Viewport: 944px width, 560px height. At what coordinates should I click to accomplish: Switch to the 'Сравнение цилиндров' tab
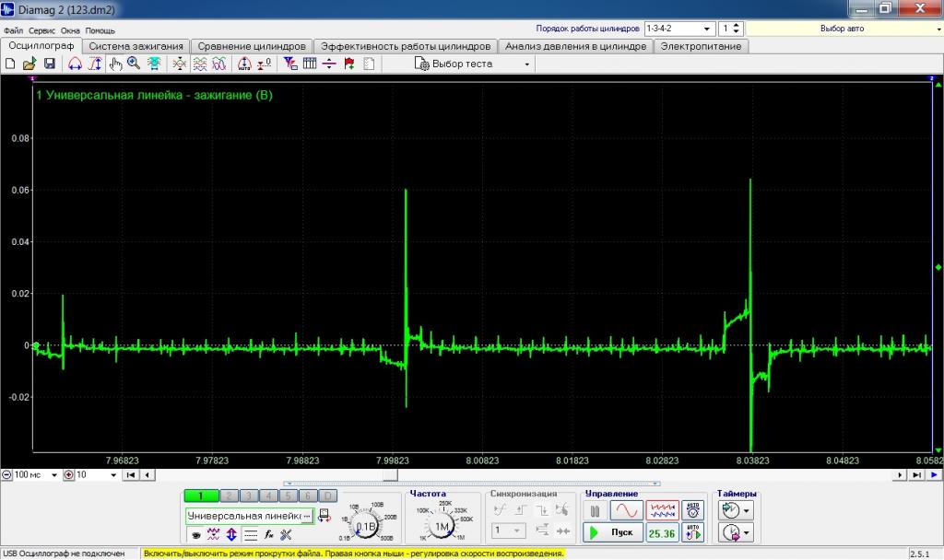pos(252,46)
